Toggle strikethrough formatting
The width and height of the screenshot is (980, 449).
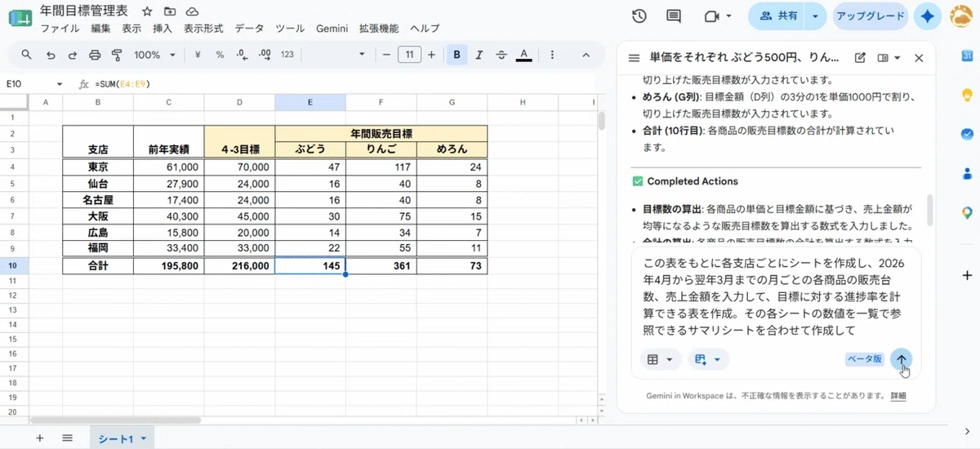[501, 56]
